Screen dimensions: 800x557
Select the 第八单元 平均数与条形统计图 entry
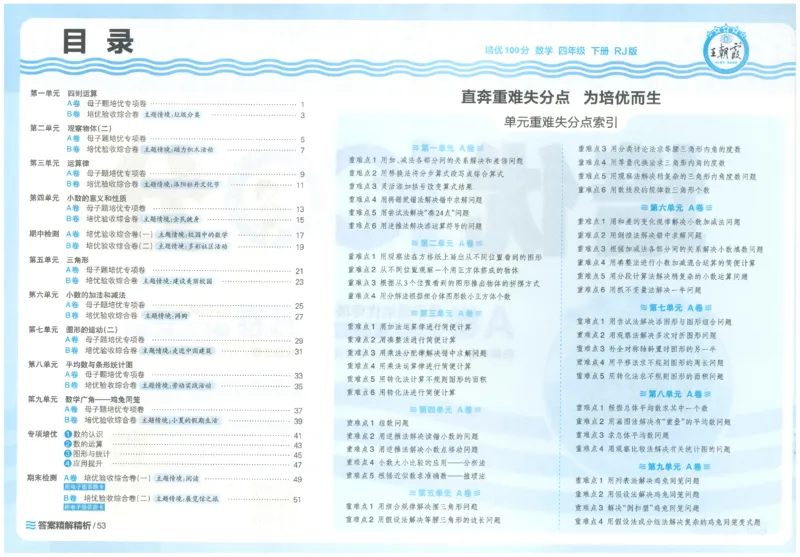tap(81, 364)
